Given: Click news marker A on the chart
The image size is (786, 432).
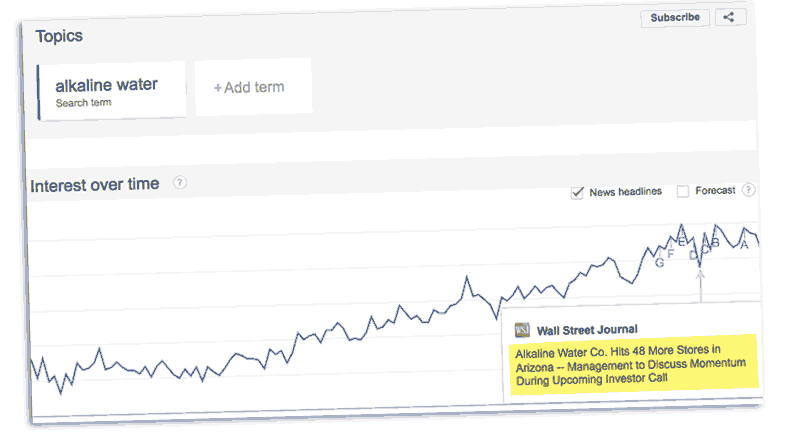Looking at the screenshot, I should click(744, 245).
